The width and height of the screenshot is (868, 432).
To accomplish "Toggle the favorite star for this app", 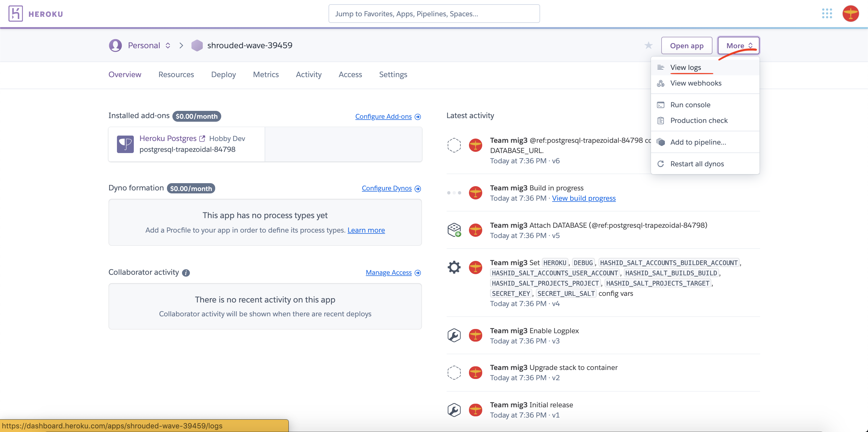I will pyautogui.click(x=649, y=45).
